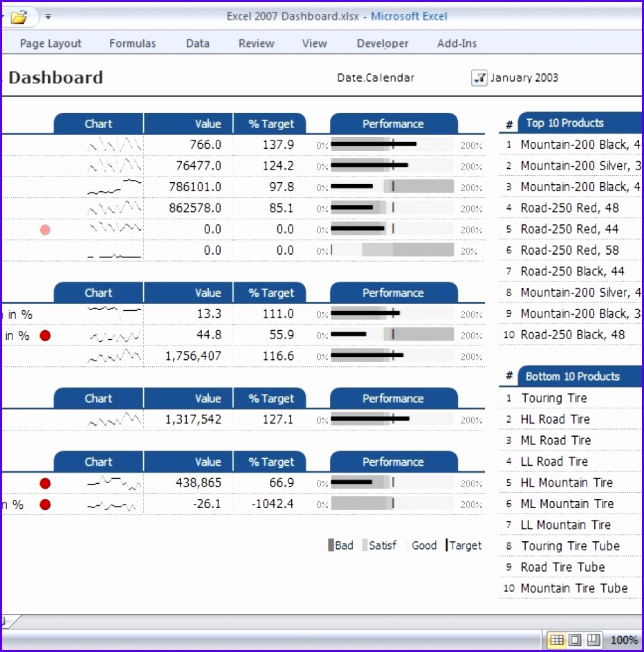This screenshot has width=644, height=652.
Task: Open the View ribbon tab
Action: (315, 43)
